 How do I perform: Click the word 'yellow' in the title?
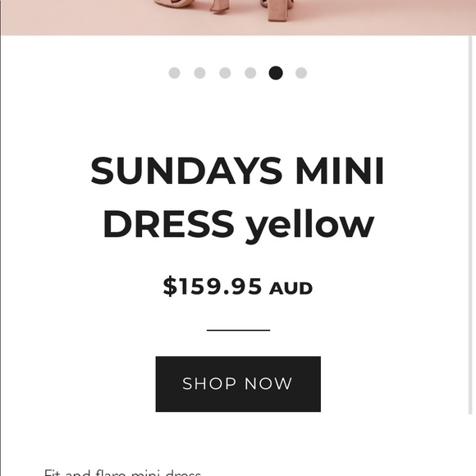[x=310, y=226]
